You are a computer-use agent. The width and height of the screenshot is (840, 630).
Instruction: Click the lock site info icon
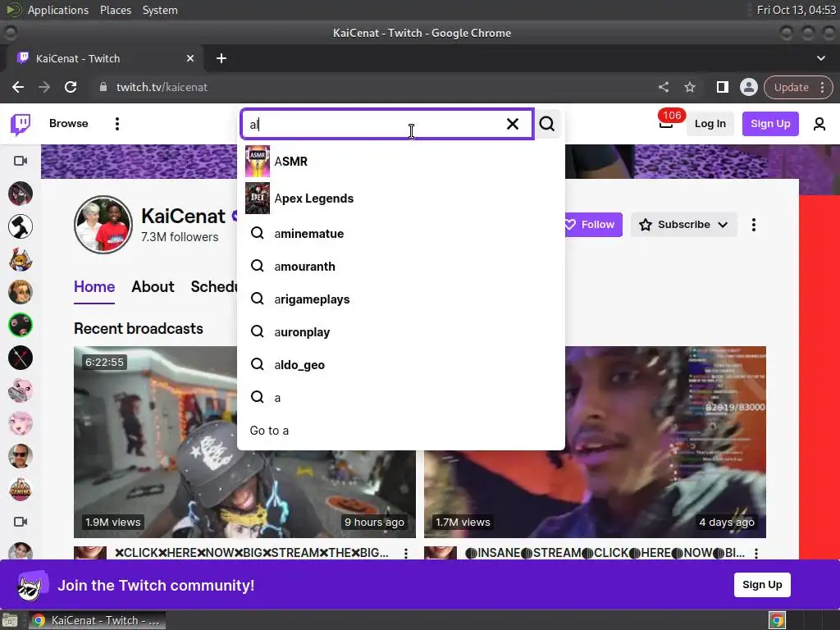tap(103, 87)
